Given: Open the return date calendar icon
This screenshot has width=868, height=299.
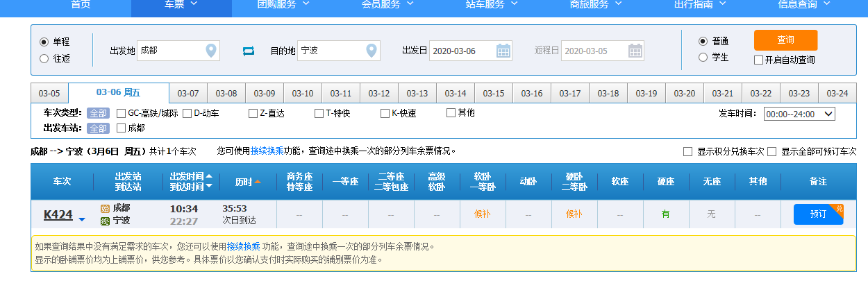Looking at the screenshot, I should (635, 51).
